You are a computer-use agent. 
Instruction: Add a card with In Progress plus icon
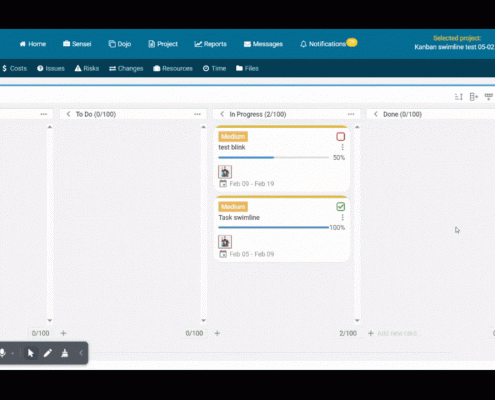coord(217,333)
